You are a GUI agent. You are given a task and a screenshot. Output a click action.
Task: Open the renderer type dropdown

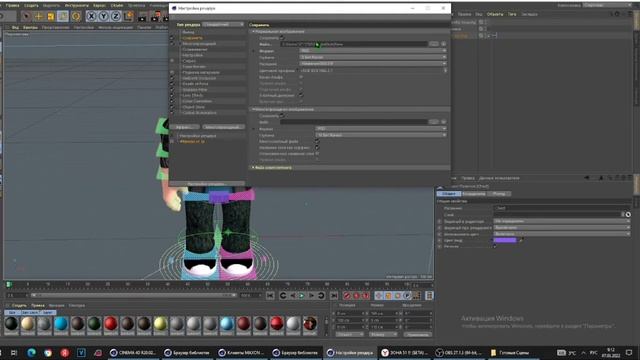tap(223, 25)
